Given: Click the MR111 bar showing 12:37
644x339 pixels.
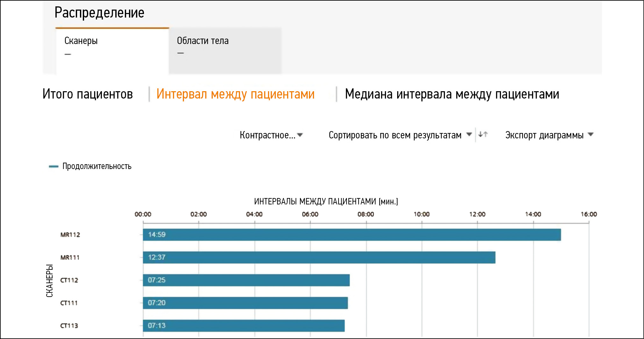Looking at the screenshot, I should 319,257.
